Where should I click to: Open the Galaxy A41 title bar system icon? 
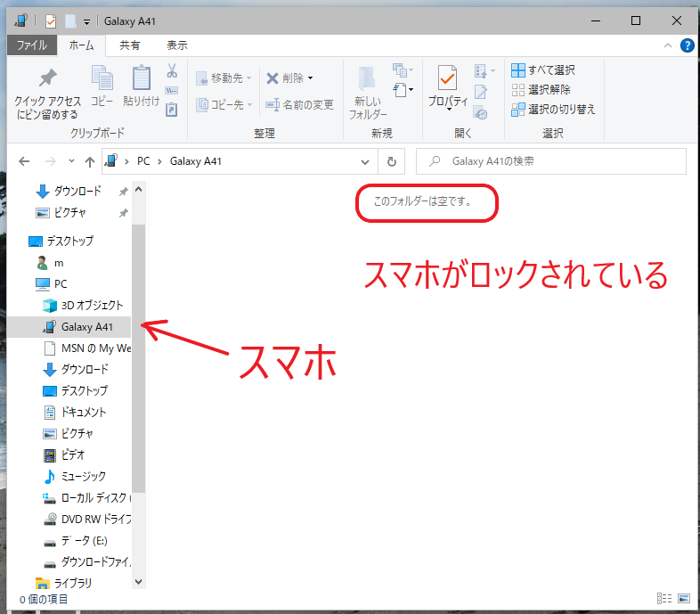click(x=20, y=21)
